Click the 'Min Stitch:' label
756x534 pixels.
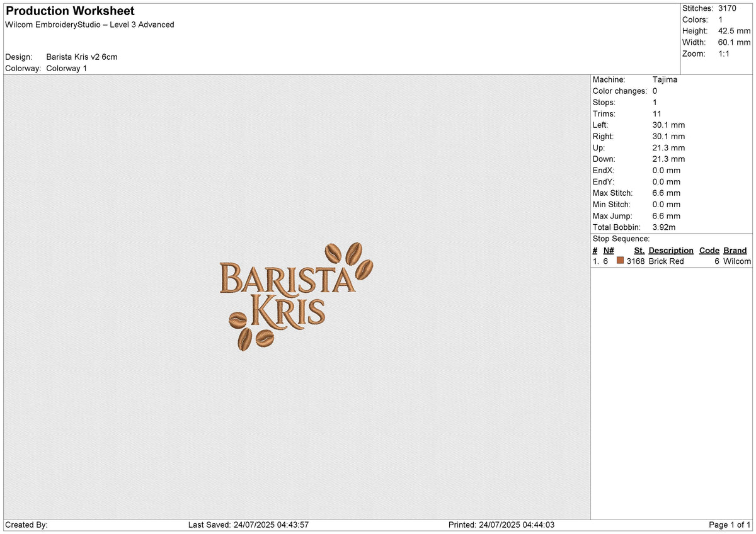pos(613,204)
